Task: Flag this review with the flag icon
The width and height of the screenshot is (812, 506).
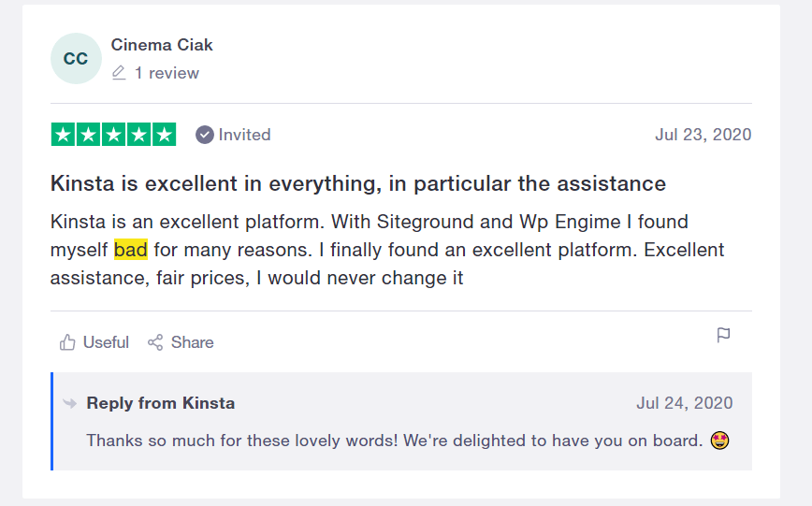Action: click(x=723, y=335)
